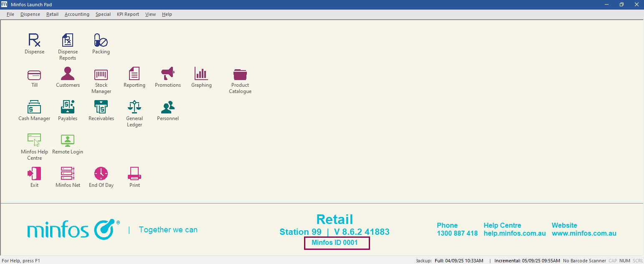The width and height of the screenshot is (644, 264).
Task: Click the www.minfos.com.au website address
Action: [x=584, y=234]
